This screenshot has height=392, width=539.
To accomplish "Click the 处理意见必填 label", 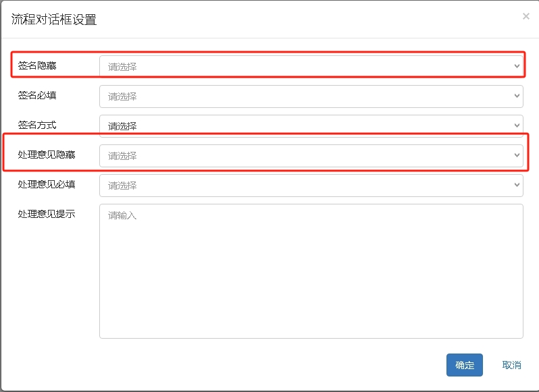I will [47, 184].
